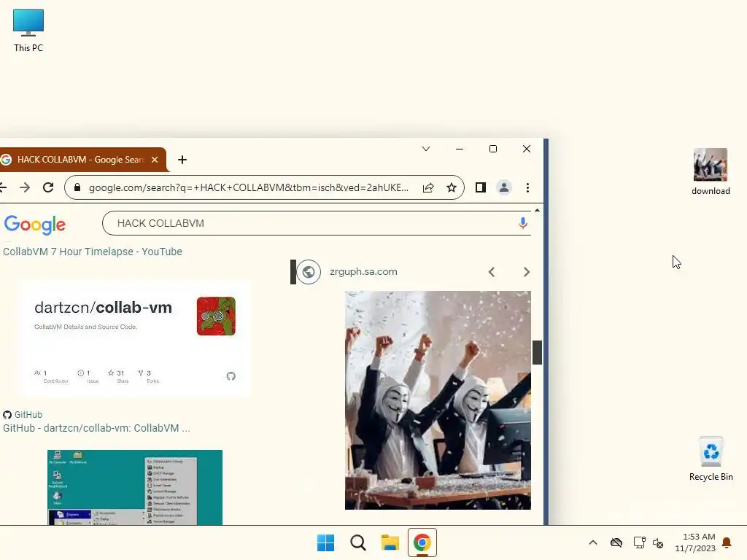Image resolution: width=747 pixels, height=560 pixels.
Task: Open GitHub - dartzcn/collab-vm result link
Action: [x=97, y=428]
